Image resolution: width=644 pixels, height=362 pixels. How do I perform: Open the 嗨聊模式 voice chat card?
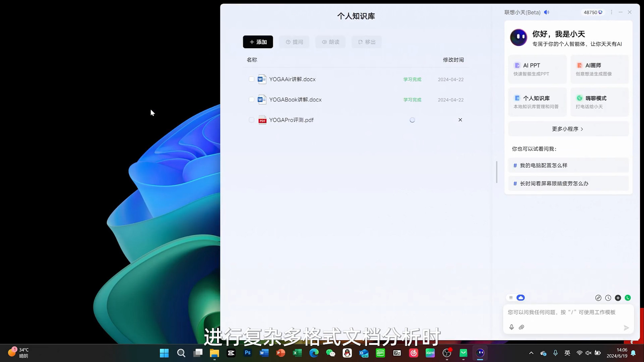coord(599,102)
